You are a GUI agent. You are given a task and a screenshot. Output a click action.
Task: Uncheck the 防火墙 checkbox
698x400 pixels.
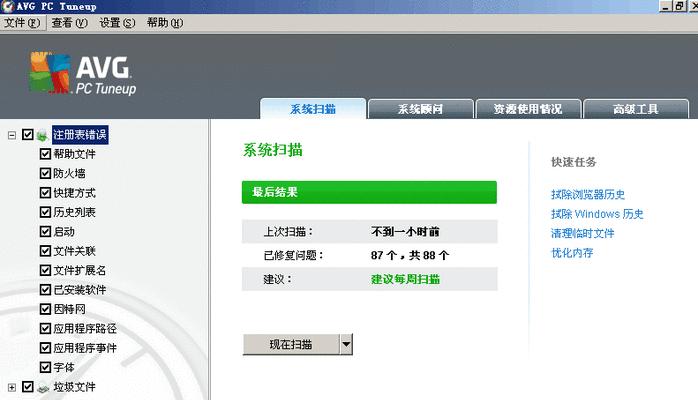click(45, 173)
